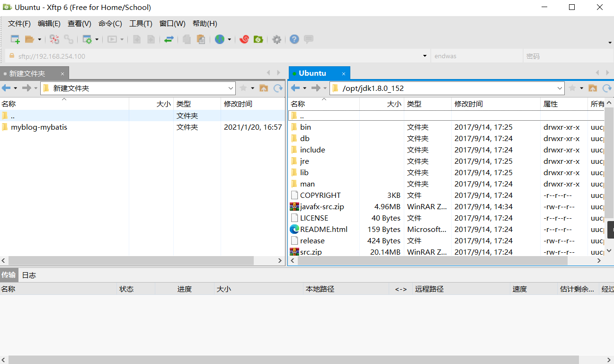
Task: Click the green Xftp folder icon
Action: (x=258, y=39)
